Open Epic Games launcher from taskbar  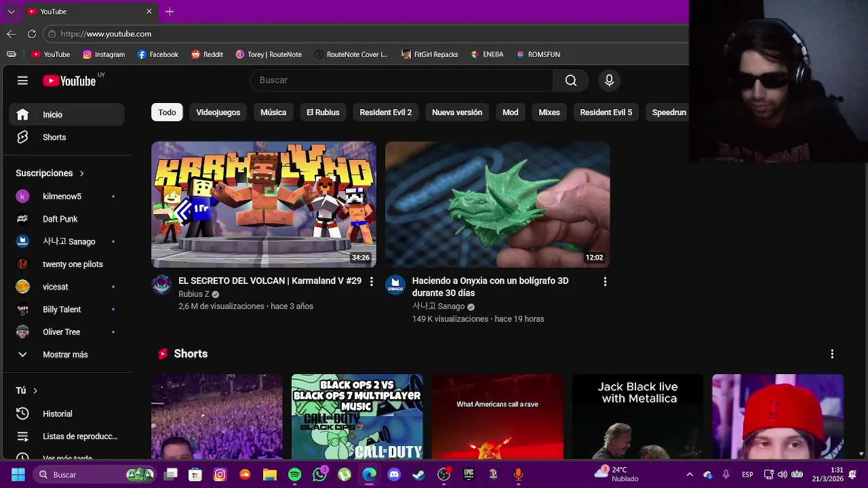click(469, 474)
